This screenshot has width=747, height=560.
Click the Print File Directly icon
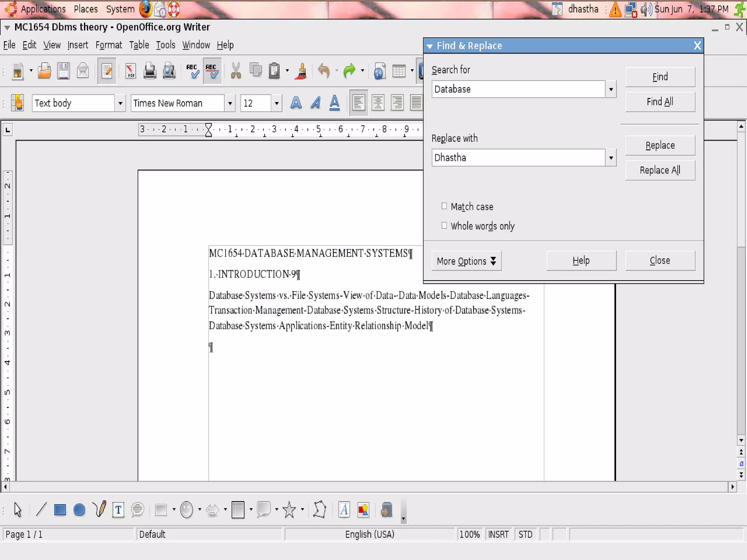[150, 71]
